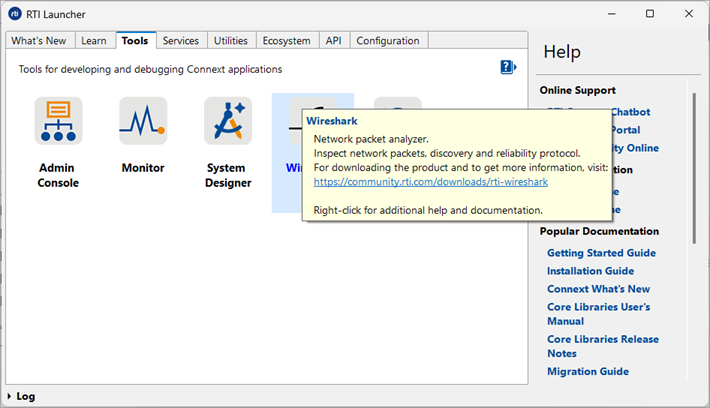
Task: Start System Designer
Action: pos(228,121)
